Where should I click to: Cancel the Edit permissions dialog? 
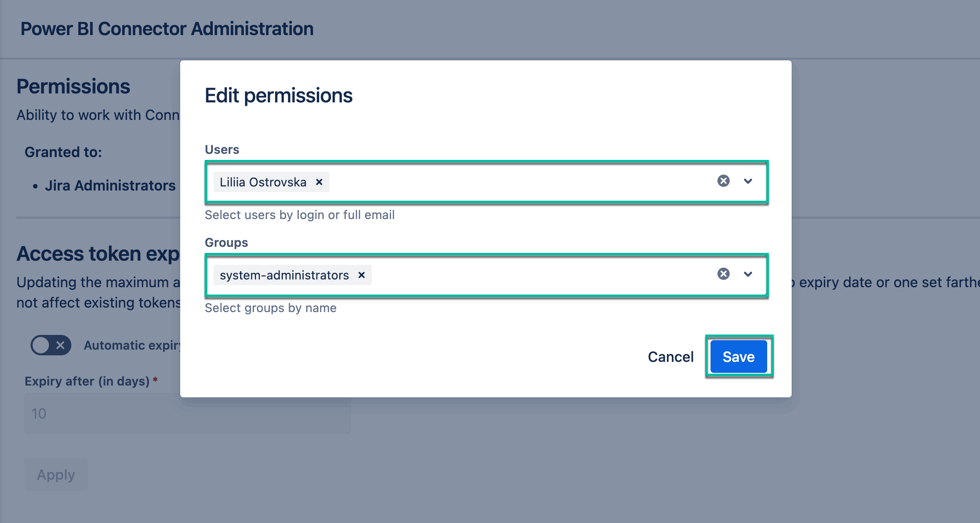[670, 356]
